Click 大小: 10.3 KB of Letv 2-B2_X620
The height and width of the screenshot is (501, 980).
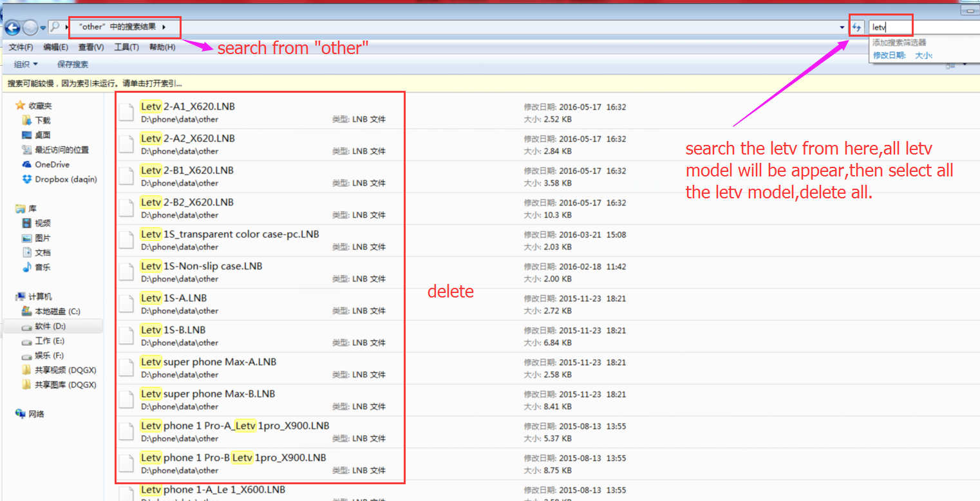[x=548, y=215]
